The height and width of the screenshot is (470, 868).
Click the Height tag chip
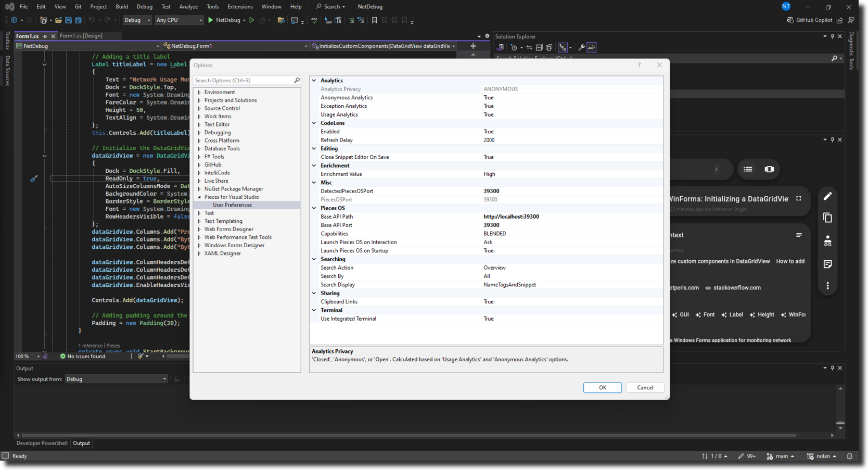[762, 315]
